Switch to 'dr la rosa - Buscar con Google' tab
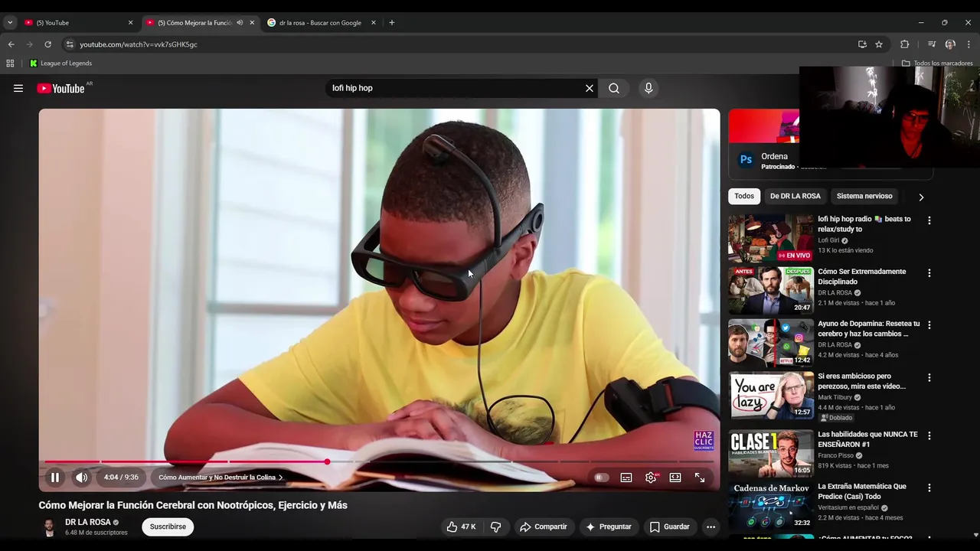This screenshot has height=551, width=980. (320, 23)
